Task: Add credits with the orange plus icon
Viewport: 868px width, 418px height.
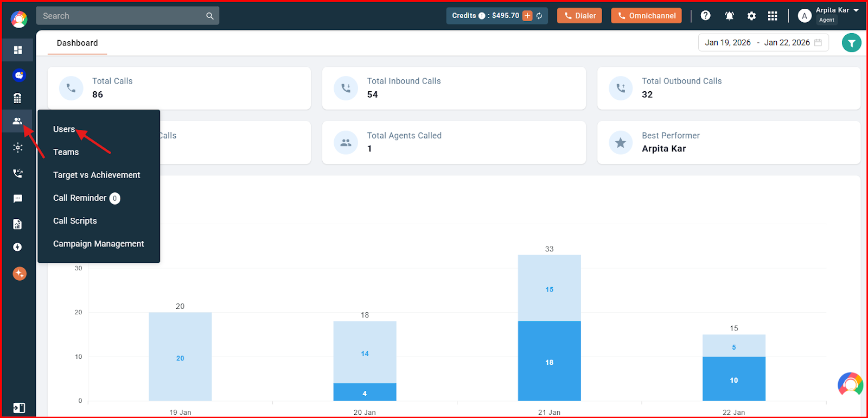Action: [x=527, y=16]
